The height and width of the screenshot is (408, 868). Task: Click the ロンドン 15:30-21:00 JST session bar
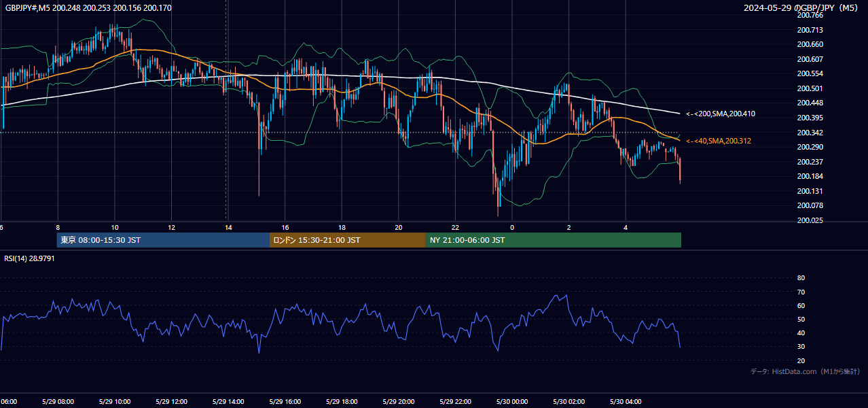tap(348, 240)
